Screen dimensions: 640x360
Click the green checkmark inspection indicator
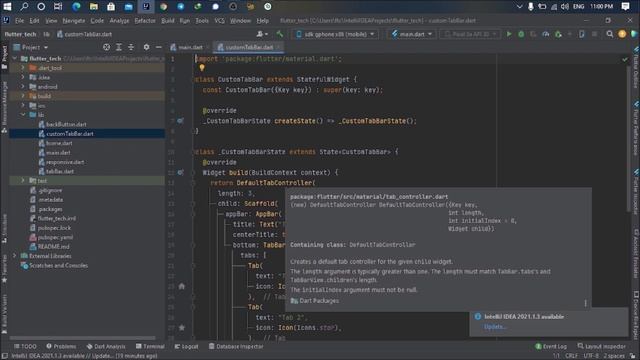click(x=625, y=60)
